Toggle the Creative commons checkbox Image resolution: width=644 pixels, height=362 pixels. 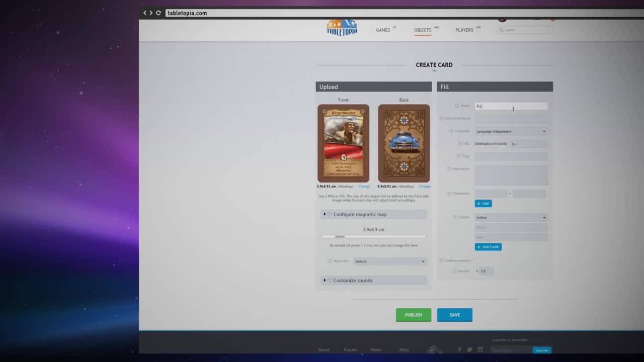click(x=477, y=260)
